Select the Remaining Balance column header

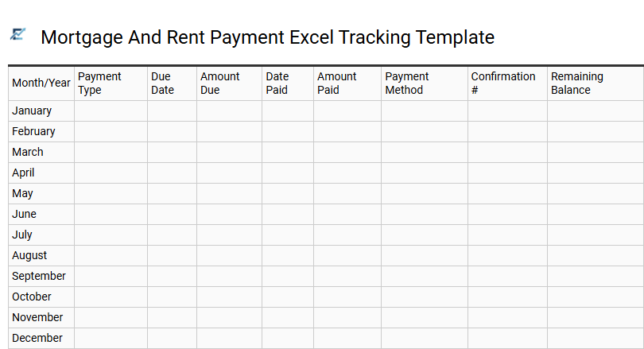596,83
